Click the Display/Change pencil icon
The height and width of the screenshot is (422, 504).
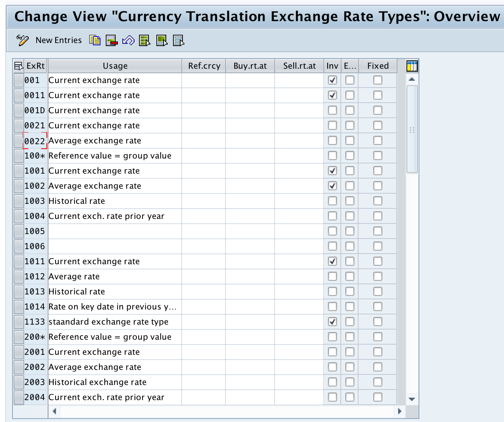click(x=22, y=40)
